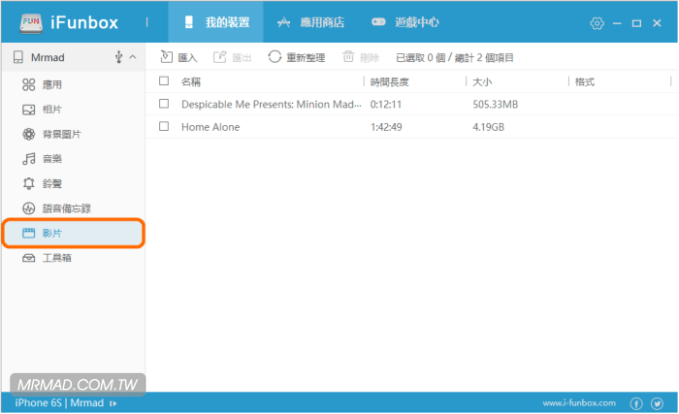Open the My Device (我的裝置) tab
679x414 pixels.
click(x=216, y=22)
